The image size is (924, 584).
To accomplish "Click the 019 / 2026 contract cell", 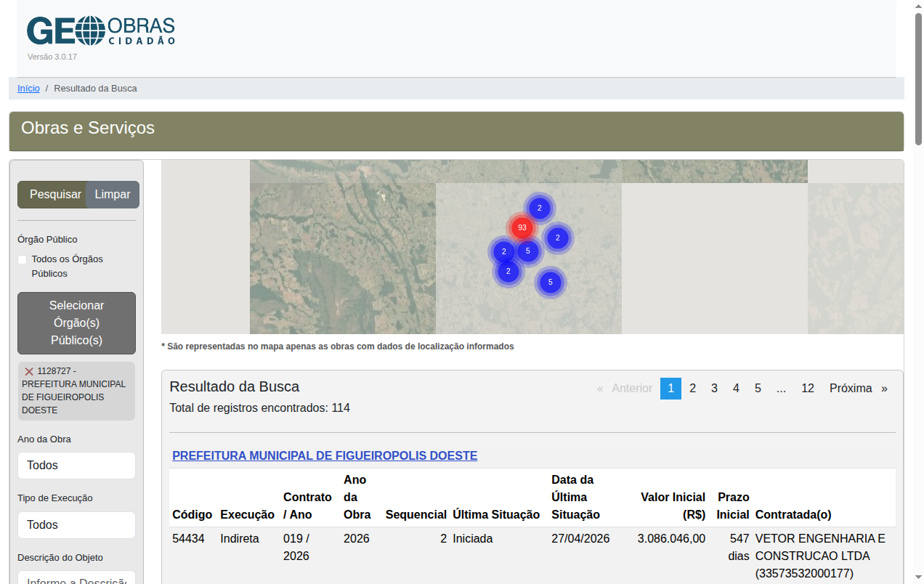I will coord(296,548).
